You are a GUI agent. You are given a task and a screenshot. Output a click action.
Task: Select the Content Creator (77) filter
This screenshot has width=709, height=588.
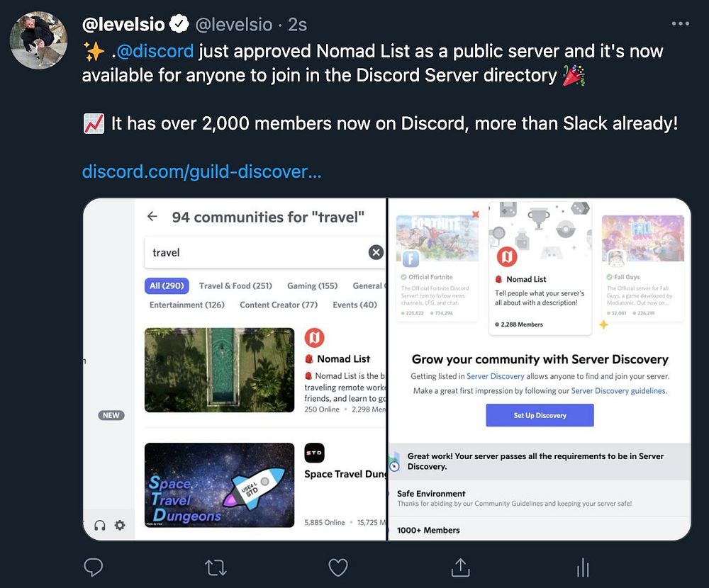279,305
